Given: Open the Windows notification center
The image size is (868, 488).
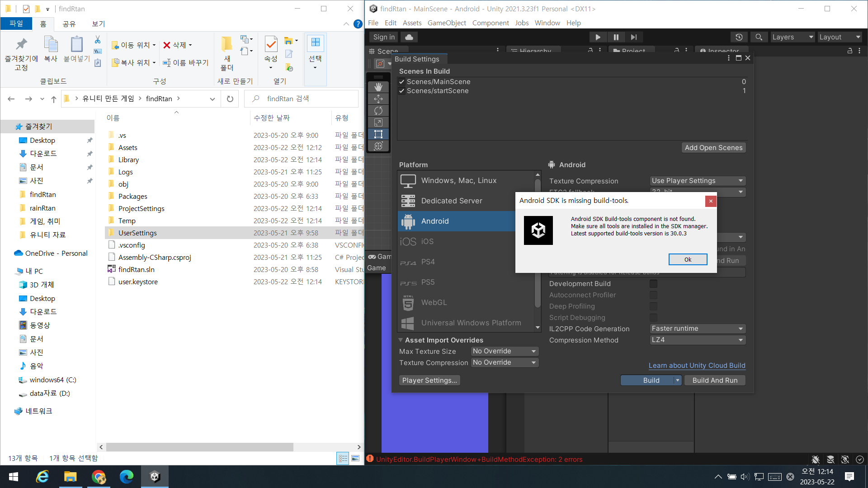Looking at the screenshot, I should pos(849,477).
